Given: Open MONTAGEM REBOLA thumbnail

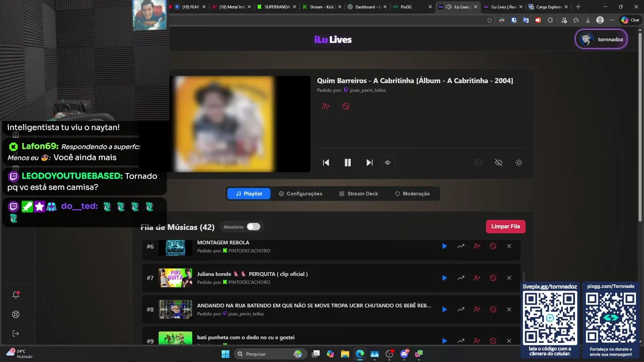Looking at the screenshot, I should coord(176,248).
